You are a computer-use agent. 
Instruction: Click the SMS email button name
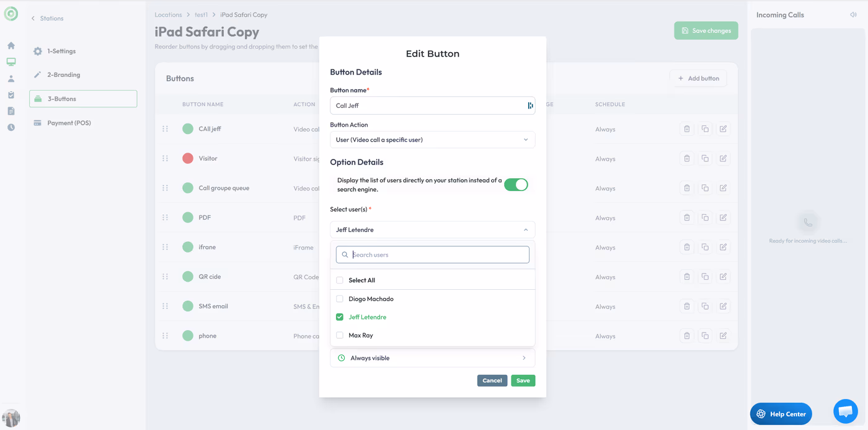[x=213, y=306]
